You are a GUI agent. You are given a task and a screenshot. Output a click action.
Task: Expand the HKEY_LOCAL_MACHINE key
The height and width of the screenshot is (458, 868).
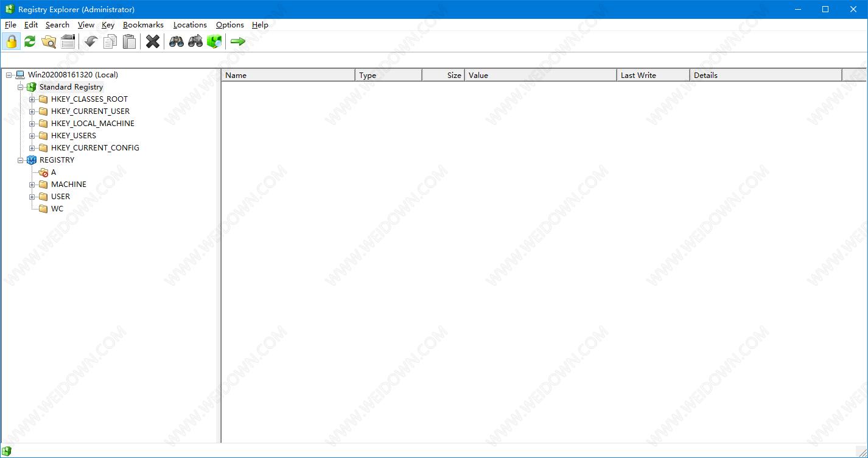(x=32, y=124)
